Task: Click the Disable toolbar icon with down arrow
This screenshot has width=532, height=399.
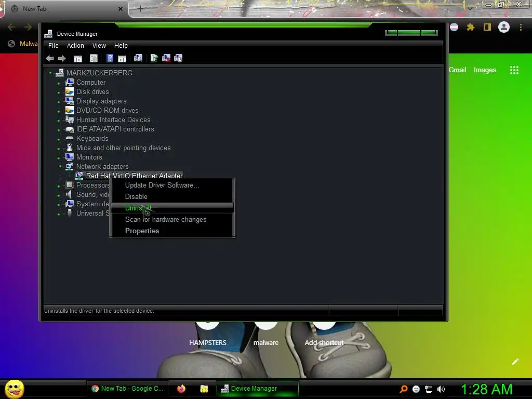Action: [x=178, y=58]
